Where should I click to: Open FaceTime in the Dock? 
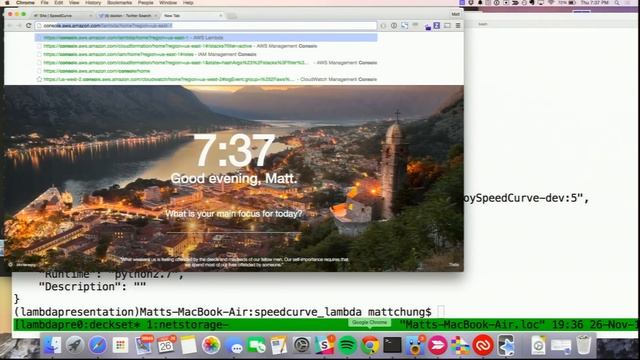[257, 345]
